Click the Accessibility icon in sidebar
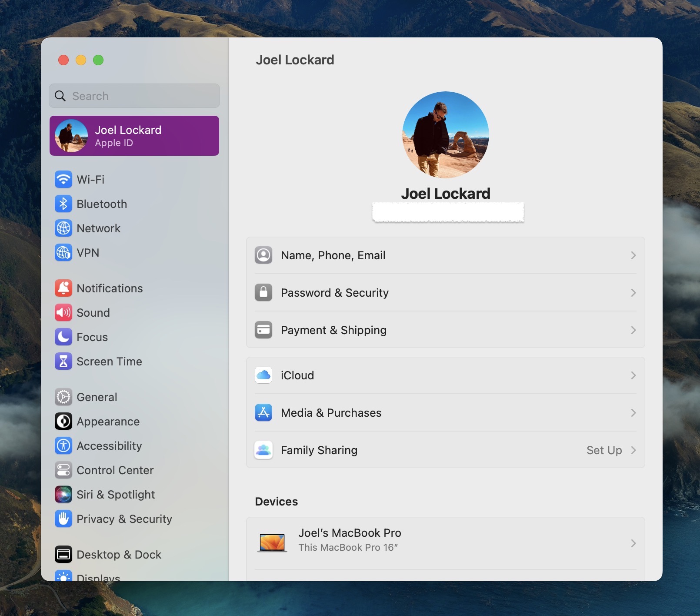 pos(63,445)
